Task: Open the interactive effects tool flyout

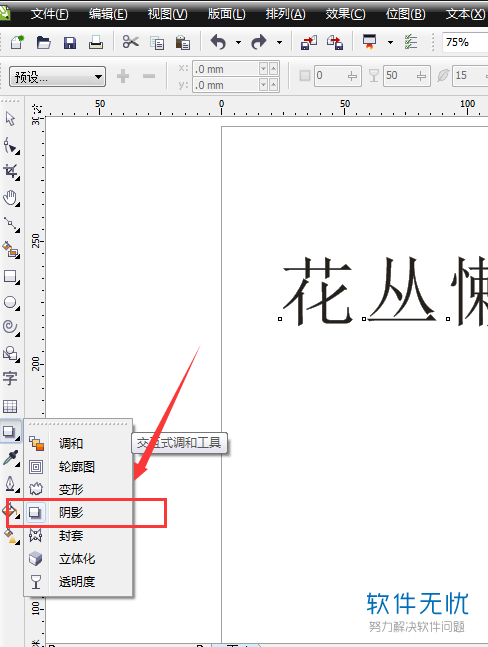Action: [10, 432]
